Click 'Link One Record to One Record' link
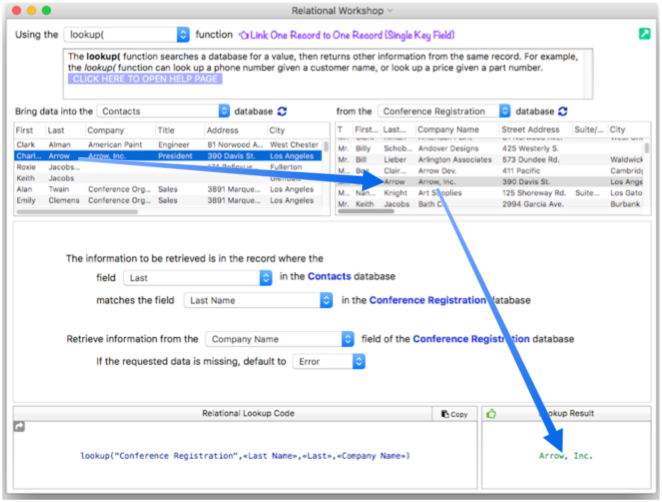The width and height of the screenshot is (662, 502). [x=316, y=35]
